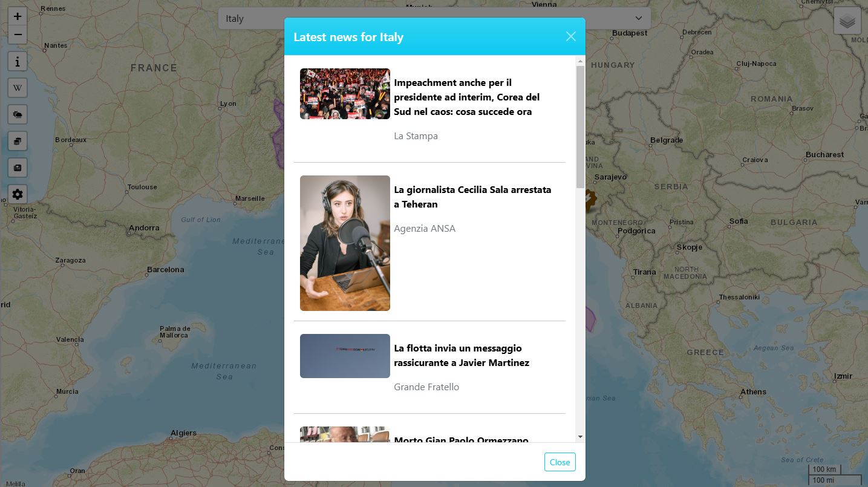This screenshot has height=487, width=868.
Task: Close the news dialog with X
Action: (x=570, y=36)
